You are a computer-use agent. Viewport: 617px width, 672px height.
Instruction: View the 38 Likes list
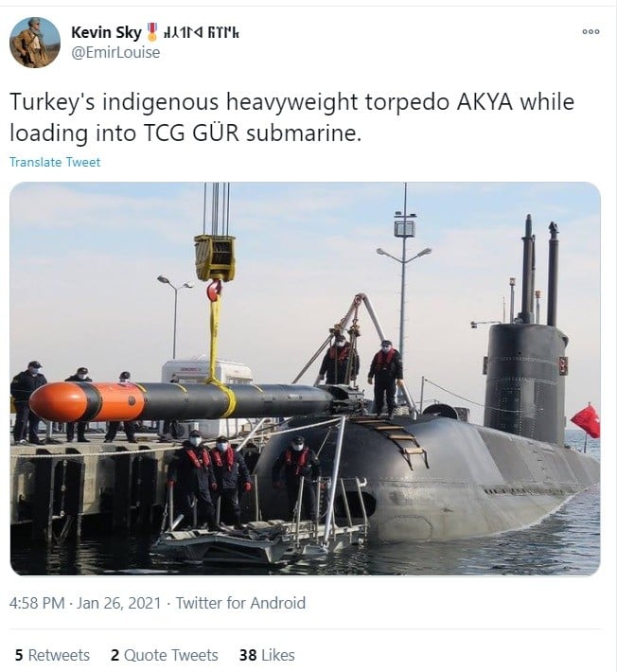point(267,655)
